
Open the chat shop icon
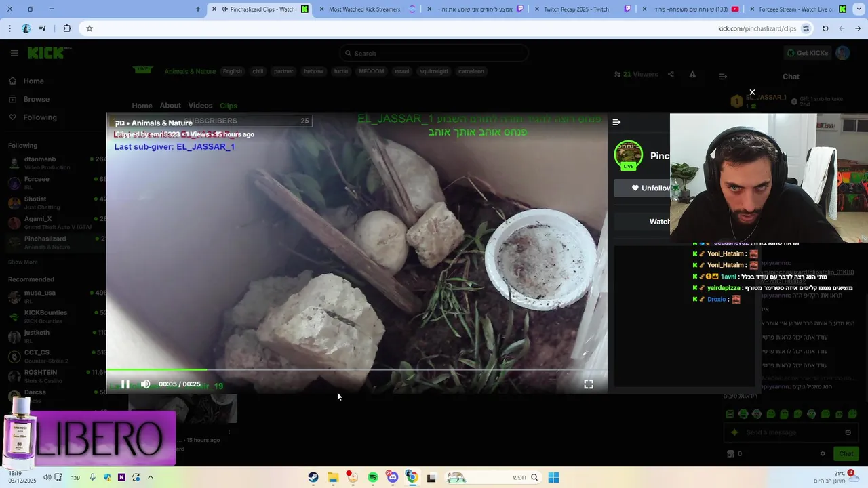click(730, 453)
